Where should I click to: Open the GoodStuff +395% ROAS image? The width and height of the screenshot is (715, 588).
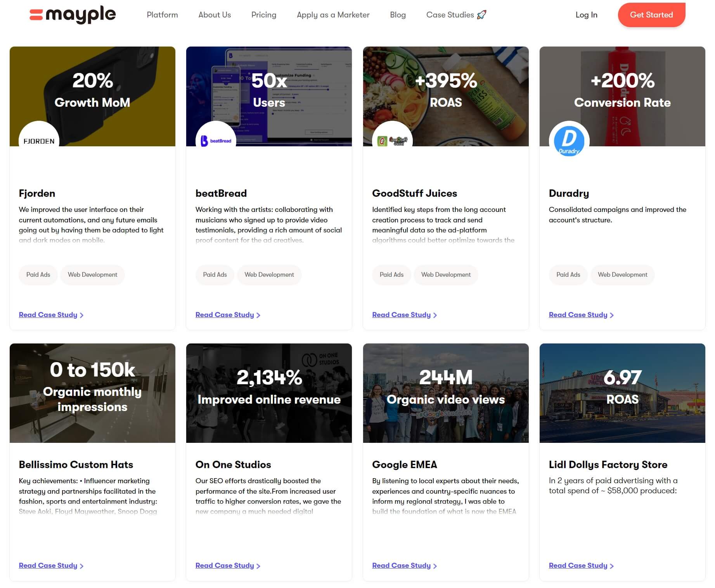coord(446,96)
